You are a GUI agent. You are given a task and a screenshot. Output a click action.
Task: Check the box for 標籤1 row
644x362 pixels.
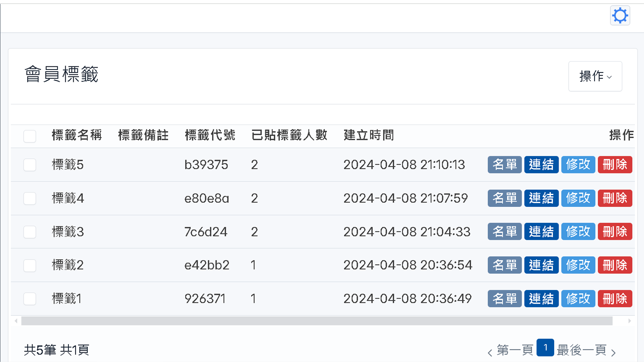(x=30, y=299)
